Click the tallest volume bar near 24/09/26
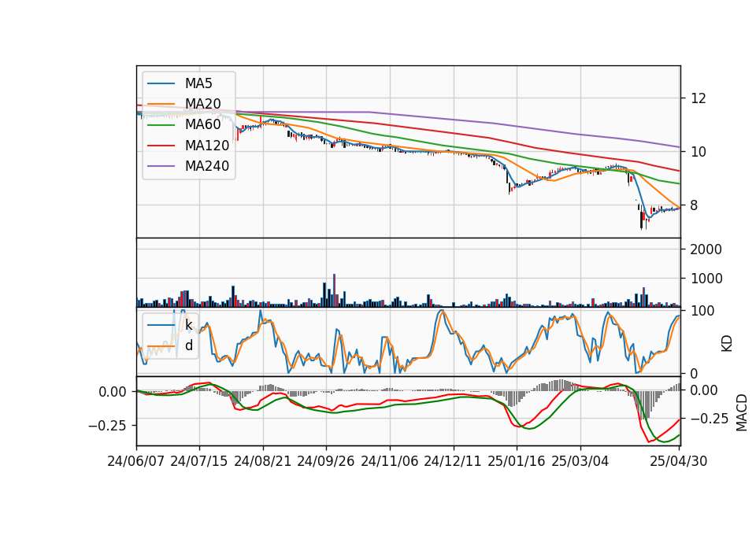 point(334,290)
